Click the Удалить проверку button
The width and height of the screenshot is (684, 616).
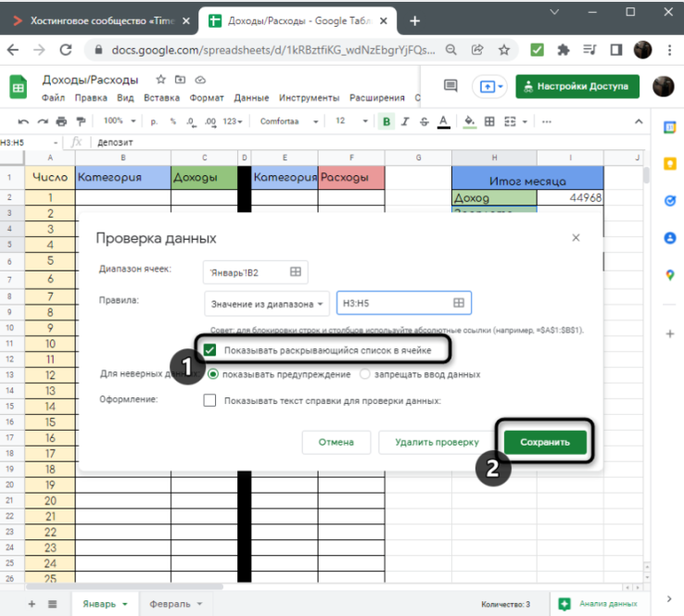[437, 443]
